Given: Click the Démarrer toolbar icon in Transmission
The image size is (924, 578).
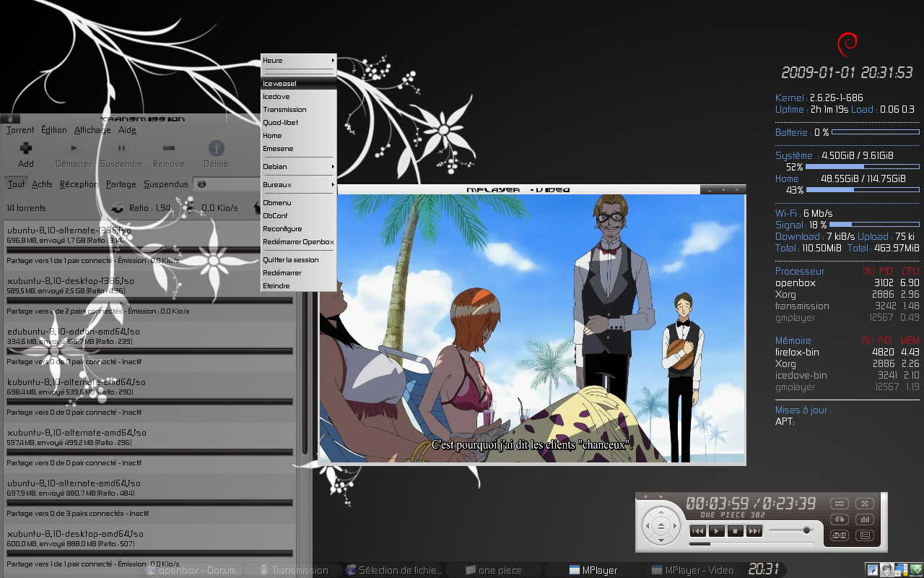Looking at the screenshot, I should [74, 148].
